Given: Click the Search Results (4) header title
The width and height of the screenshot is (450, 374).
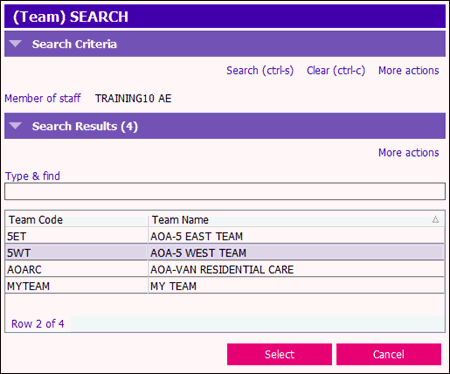Looking at the screenshot, I should pyautogui.click(x=85, y=126).
